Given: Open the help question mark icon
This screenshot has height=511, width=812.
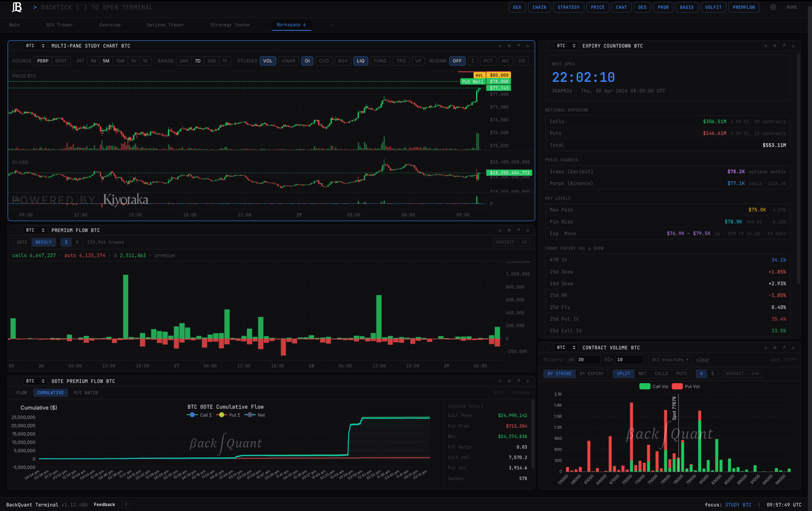Looking at the screenshot, I should pos(126,505).
